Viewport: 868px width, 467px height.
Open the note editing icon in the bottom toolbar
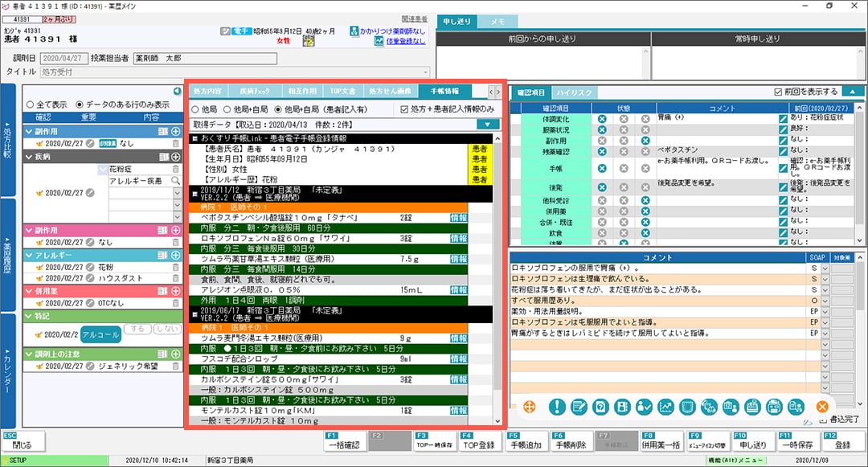pos(579,408)
